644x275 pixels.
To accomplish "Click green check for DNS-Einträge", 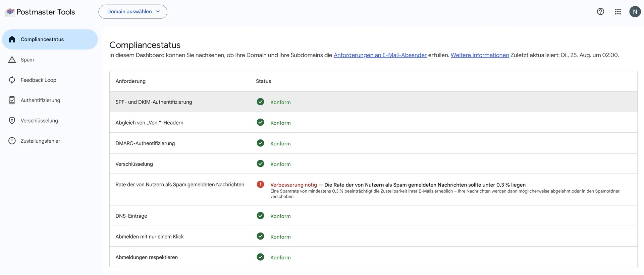I will click(260, 216).
